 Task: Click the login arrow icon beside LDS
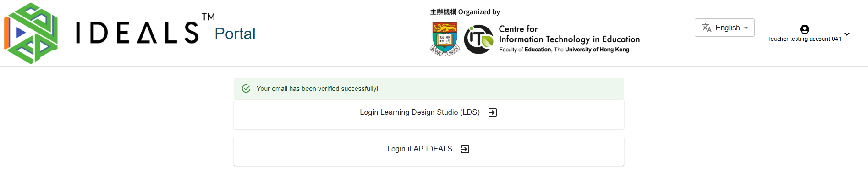[493, 112]
